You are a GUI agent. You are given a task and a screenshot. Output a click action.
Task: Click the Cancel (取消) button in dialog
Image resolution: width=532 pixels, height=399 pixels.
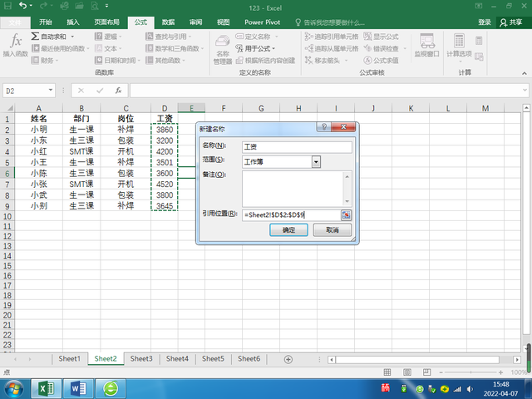coord(332,229)
